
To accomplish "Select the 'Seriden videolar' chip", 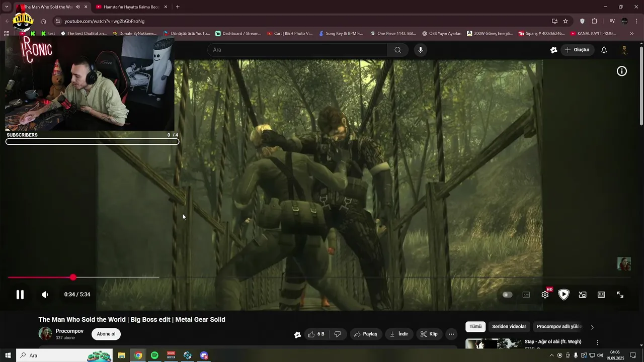I will 509,327.
